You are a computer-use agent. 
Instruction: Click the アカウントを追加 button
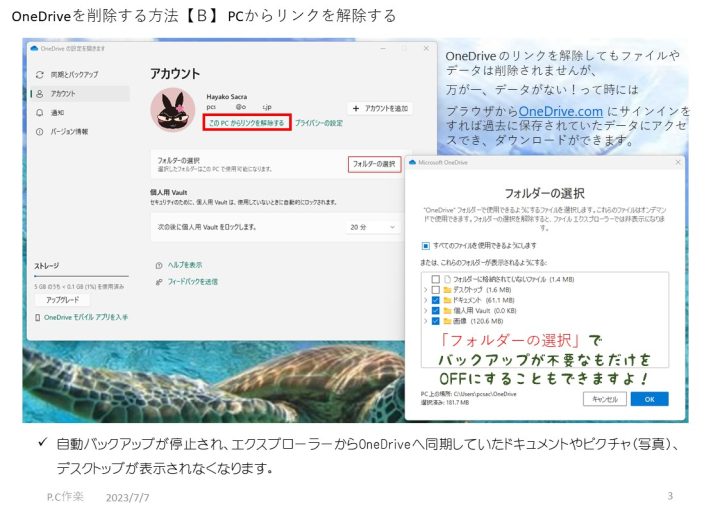click(380, 108)
